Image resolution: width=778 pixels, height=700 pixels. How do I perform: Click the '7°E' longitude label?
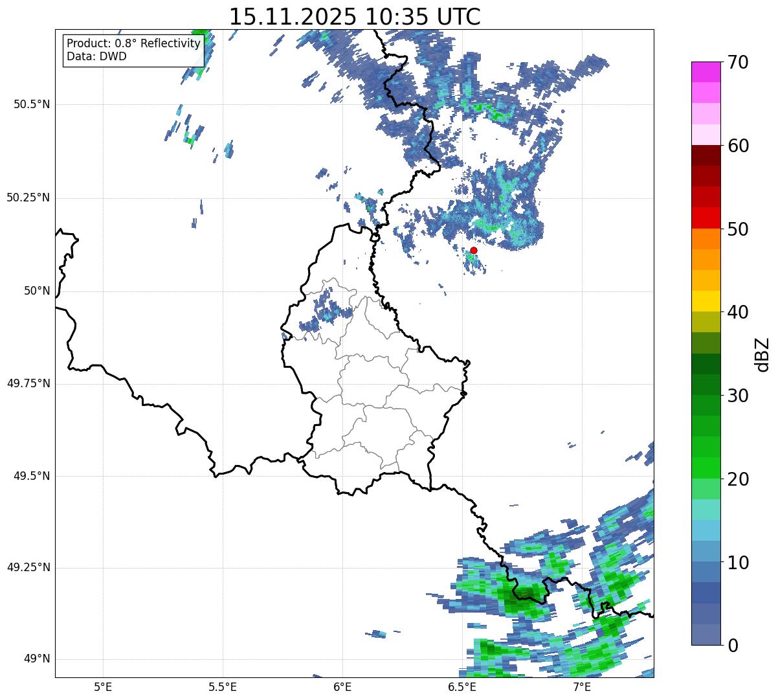click(x=582, y=686)
